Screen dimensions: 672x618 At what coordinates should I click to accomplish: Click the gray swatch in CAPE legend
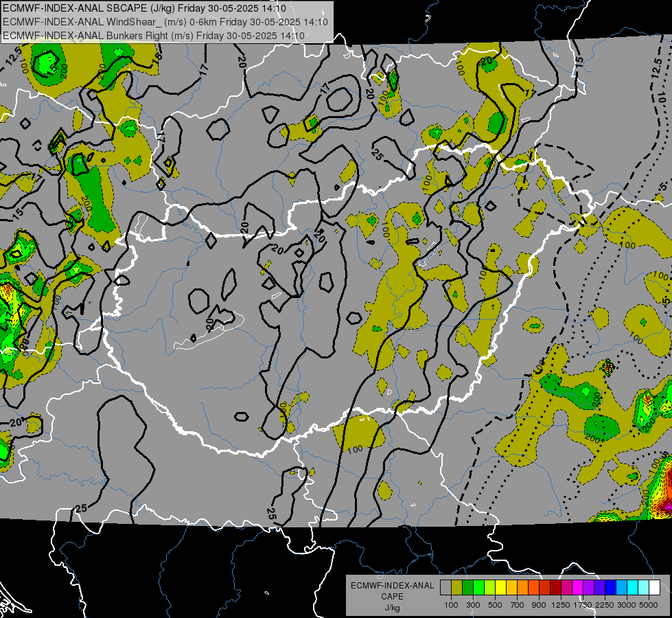pos(445,588)
